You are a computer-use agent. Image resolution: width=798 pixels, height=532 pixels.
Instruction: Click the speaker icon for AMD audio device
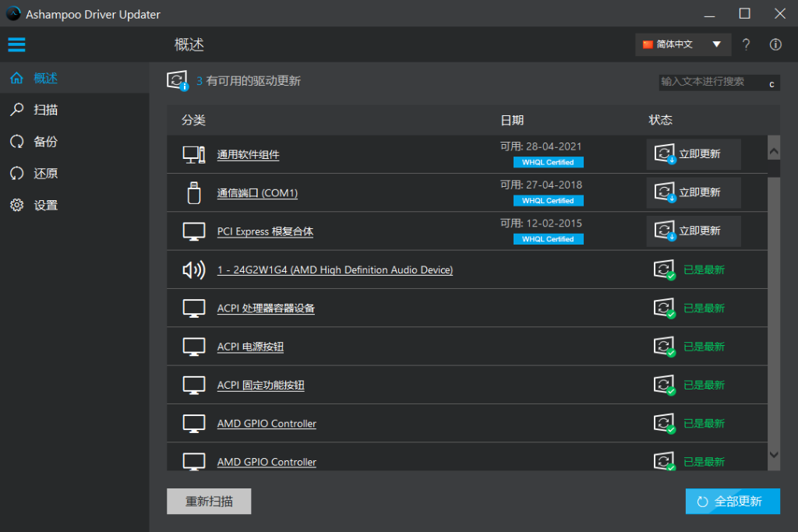click(x=193, y=270)
